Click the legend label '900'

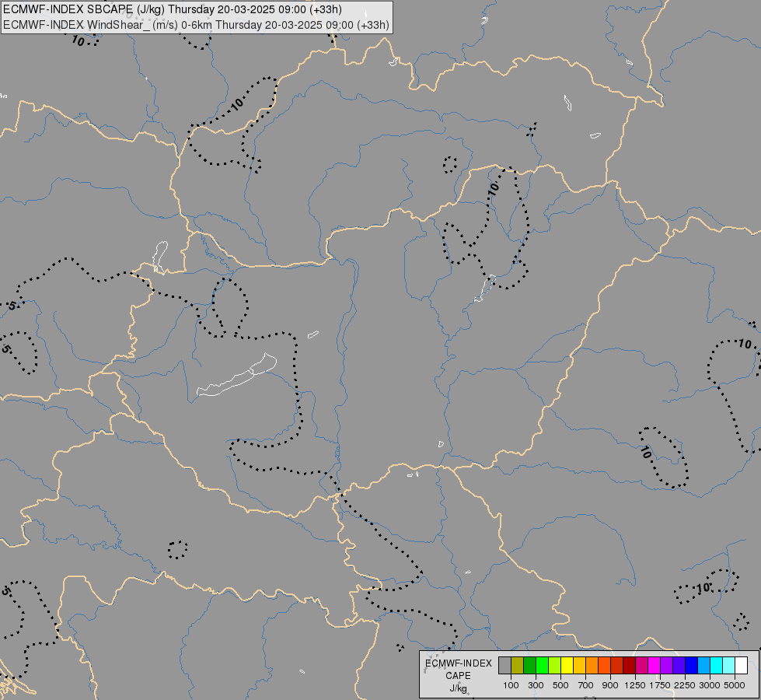610,685
